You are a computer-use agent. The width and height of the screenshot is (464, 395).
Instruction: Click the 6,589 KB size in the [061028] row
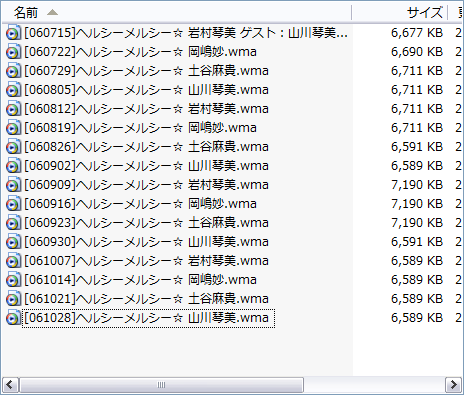tap(417, 318)
